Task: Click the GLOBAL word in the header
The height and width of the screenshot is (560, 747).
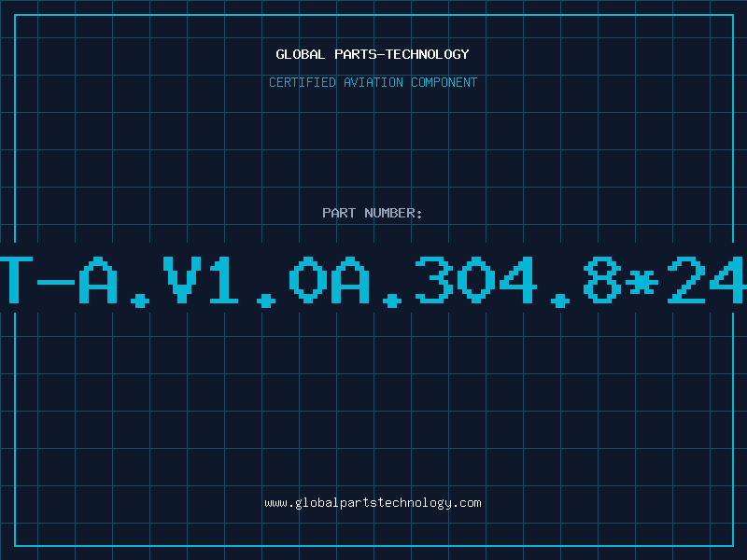Action: click(300, 54)
